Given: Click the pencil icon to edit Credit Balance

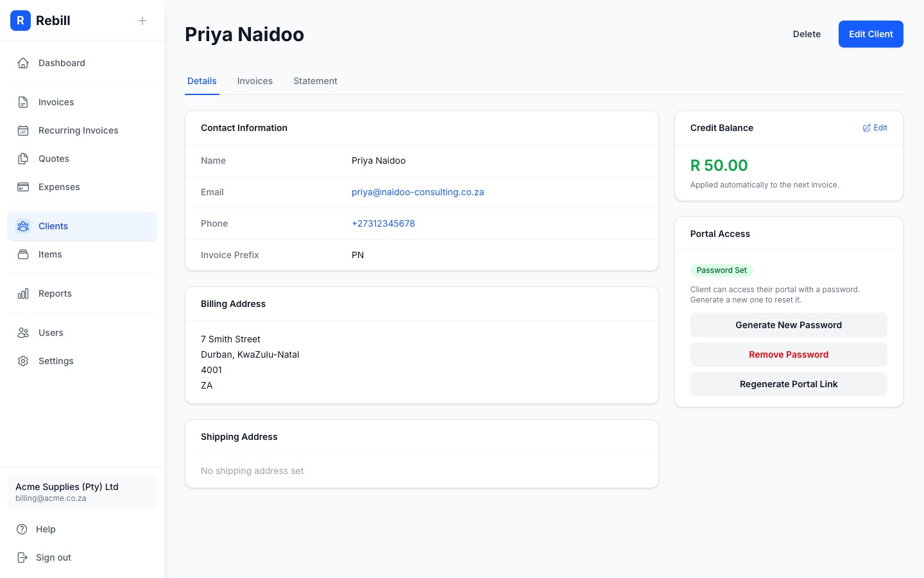Looking at the screenshot, I should [x=866, y=128].
